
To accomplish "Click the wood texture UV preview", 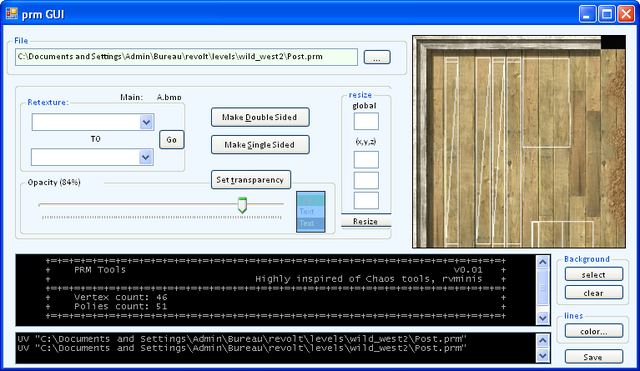I will (x=519, y=142).
